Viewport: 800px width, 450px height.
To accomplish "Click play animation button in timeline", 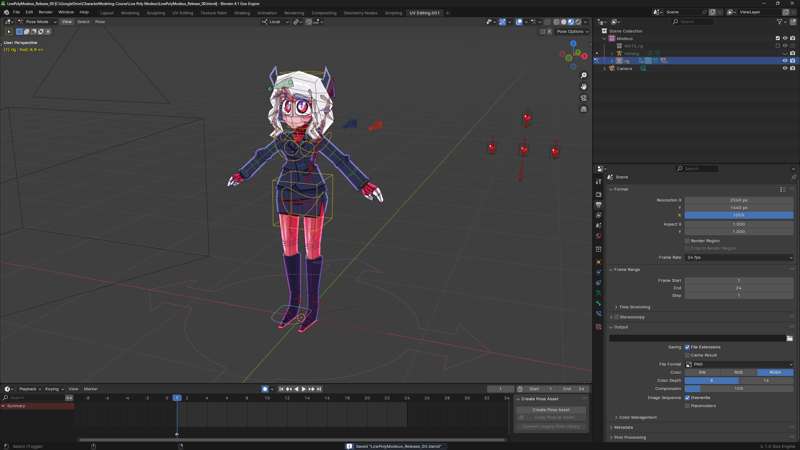I will (304, 389).
